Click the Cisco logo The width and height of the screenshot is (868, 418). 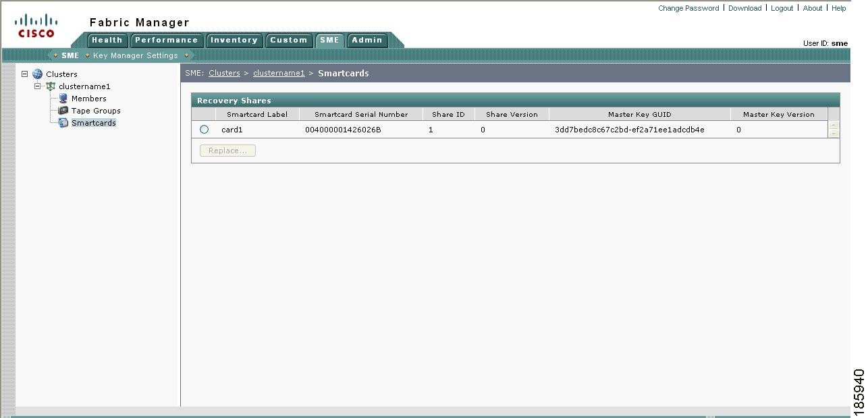[36, 26]
